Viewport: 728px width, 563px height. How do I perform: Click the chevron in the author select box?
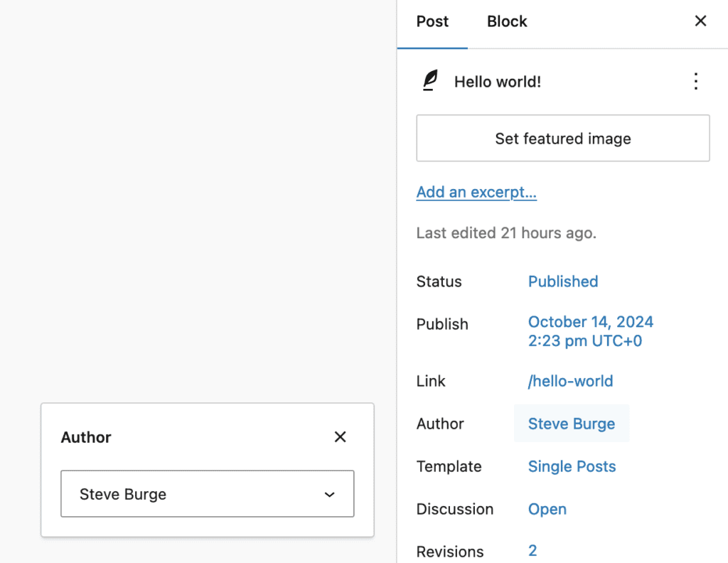[x=328, y=494]
